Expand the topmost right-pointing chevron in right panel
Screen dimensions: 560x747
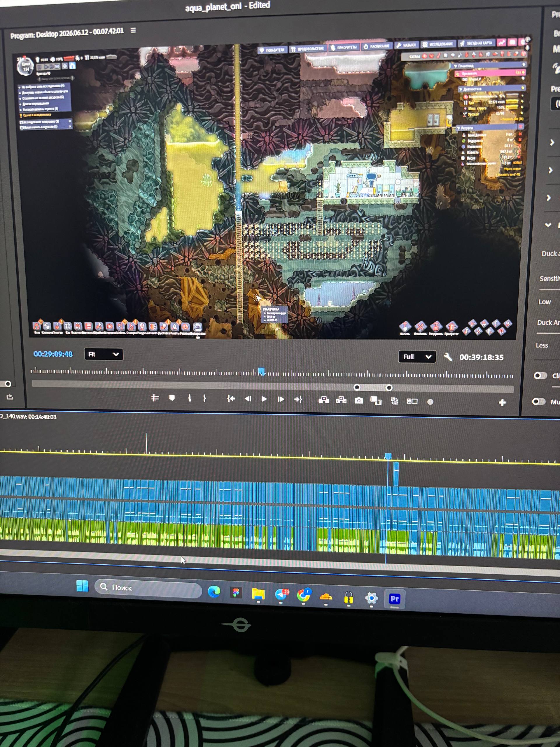point(552,142)
